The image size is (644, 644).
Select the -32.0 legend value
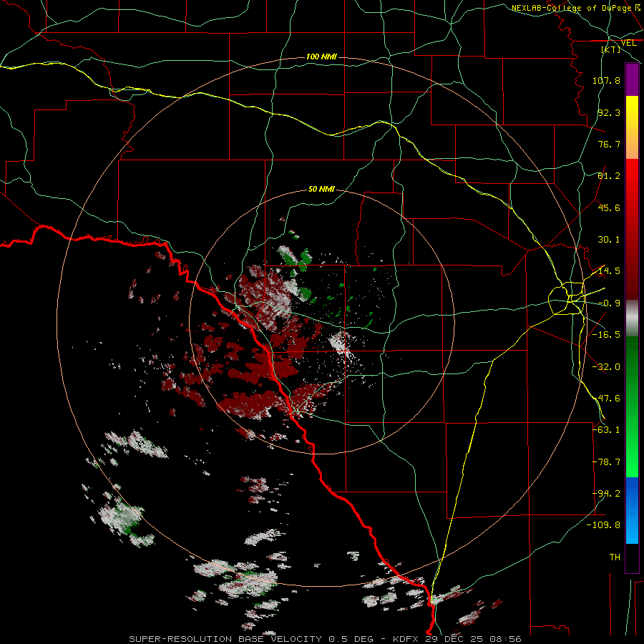pyautogui.click(x=606, y=367)
